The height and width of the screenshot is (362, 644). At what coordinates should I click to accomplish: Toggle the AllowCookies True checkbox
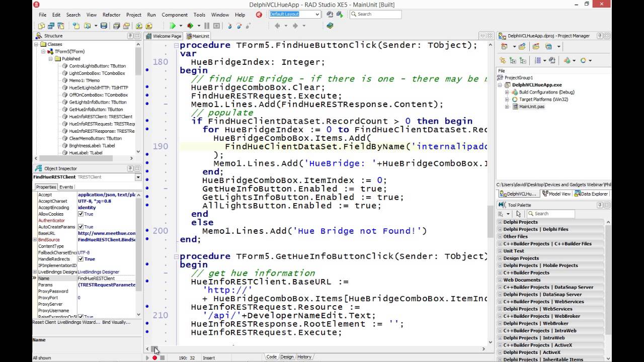(80, 214)
